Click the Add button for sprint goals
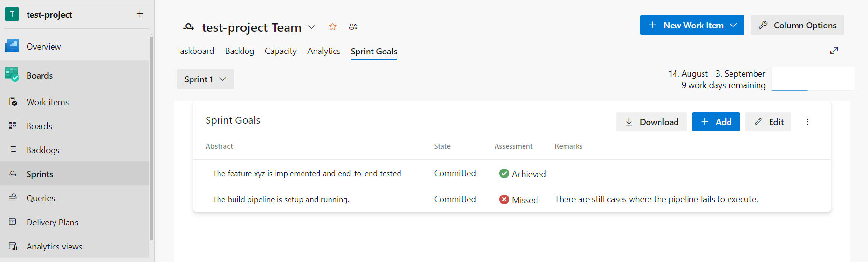Image resolution: width=868 pixels, height=262 pixels. coord(716,122)
